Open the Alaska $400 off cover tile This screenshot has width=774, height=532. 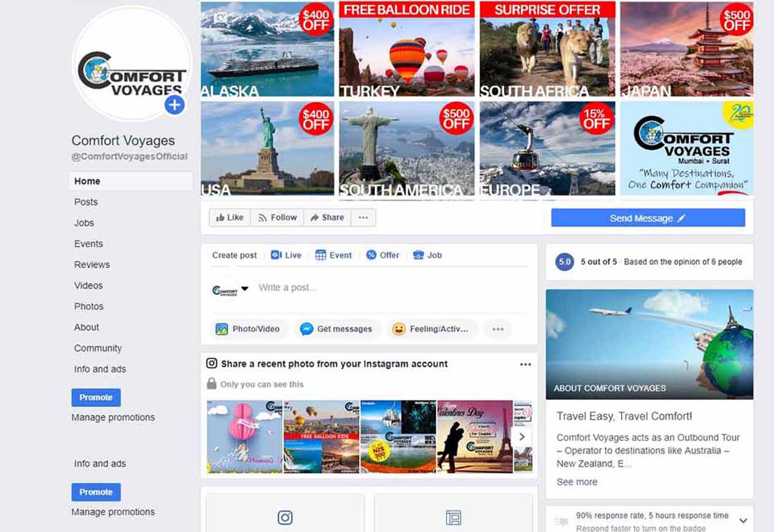(268, 48)
